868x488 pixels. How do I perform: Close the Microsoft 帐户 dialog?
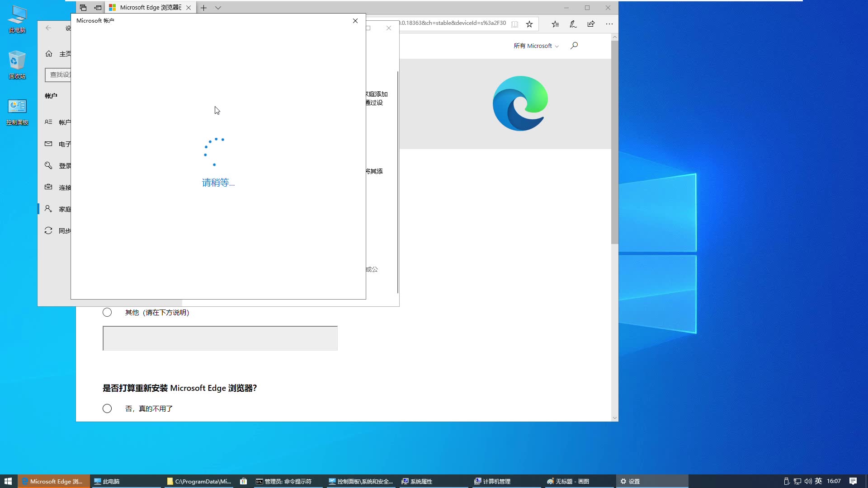[x=355, y=21]
